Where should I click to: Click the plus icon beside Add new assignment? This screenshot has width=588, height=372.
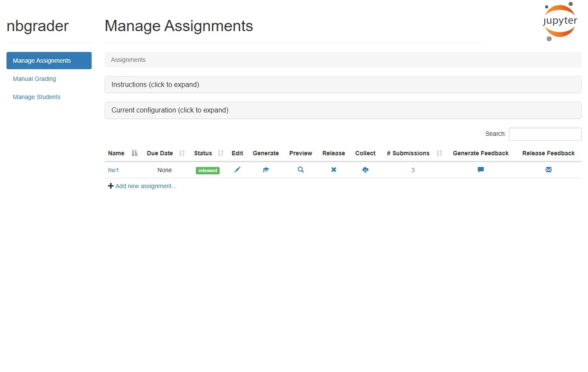click(x=111, y=186)
